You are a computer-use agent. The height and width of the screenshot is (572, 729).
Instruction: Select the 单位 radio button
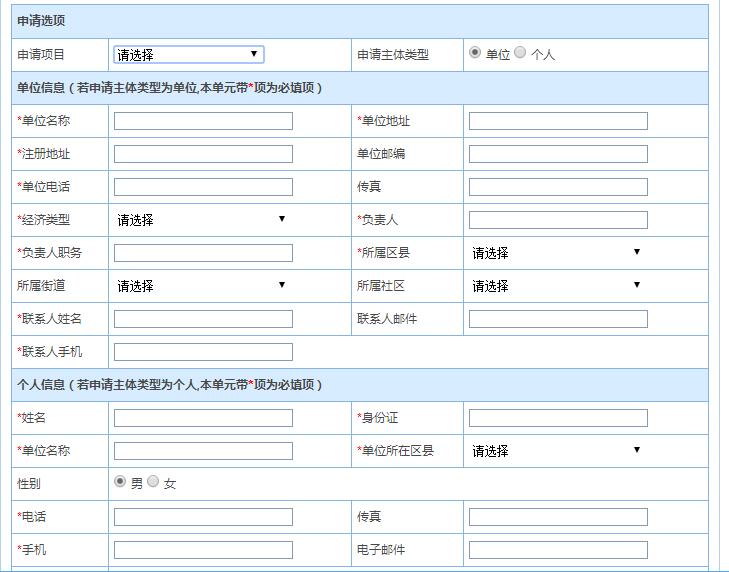tap(475, 53)
